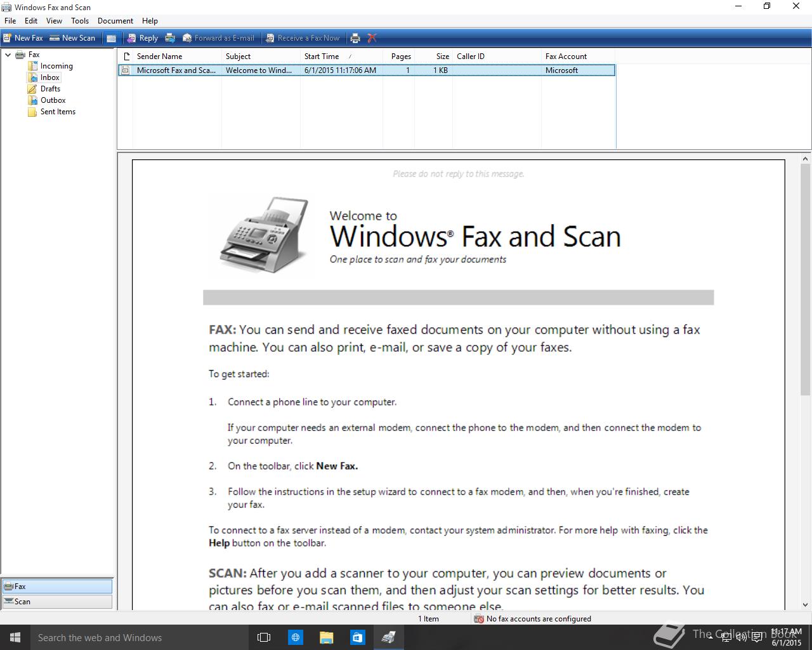812x650 pixels.
Task: Click the '1 Item' status bar text
Action: click(x=428, y=619)
